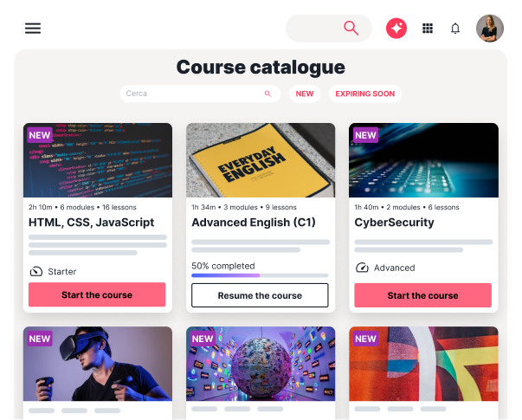Open the VR headset course thumbnail
Viewport: 522px width, 420px height.
pos(98,364)
